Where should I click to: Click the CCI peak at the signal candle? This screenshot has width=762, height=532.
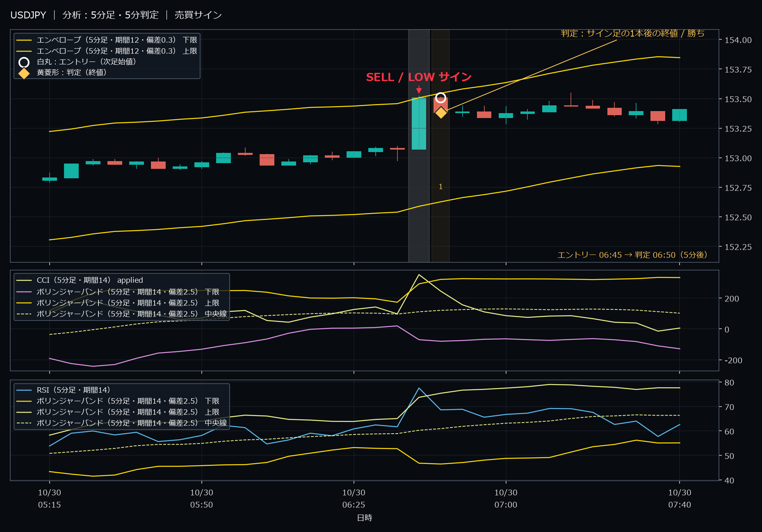pyautogui.click(x=419, y=275)
